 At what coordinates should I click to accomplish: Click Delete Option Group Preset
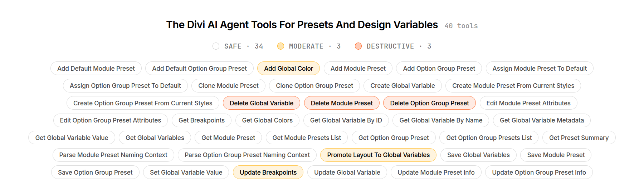tap(429, 103)
